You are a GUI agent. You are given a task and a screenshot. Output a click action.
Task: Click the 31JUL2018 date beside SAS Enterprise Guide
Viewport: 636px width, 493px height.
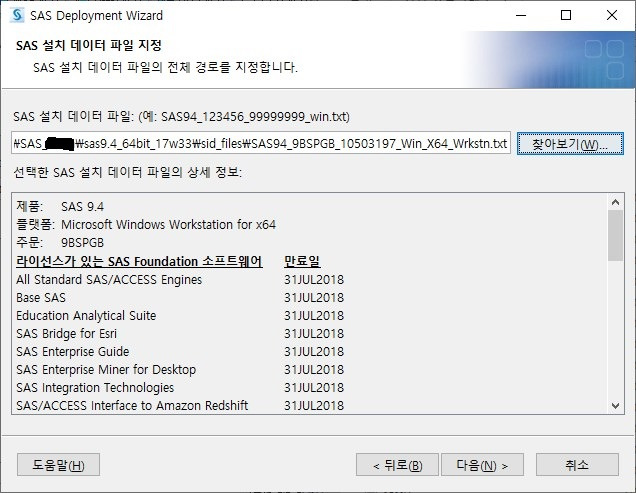point(314,351)
